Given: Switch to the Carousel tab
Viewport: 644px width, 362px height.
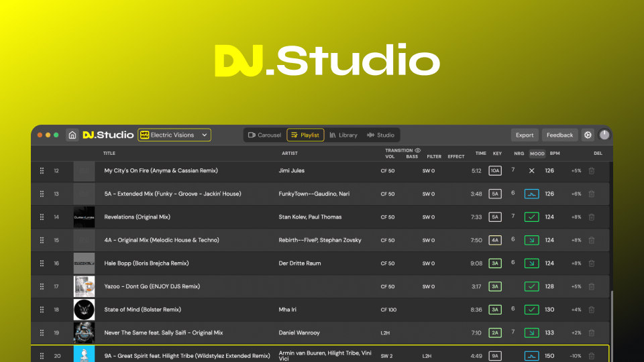Looking at the screenshot, I should [x=264, y=135].
